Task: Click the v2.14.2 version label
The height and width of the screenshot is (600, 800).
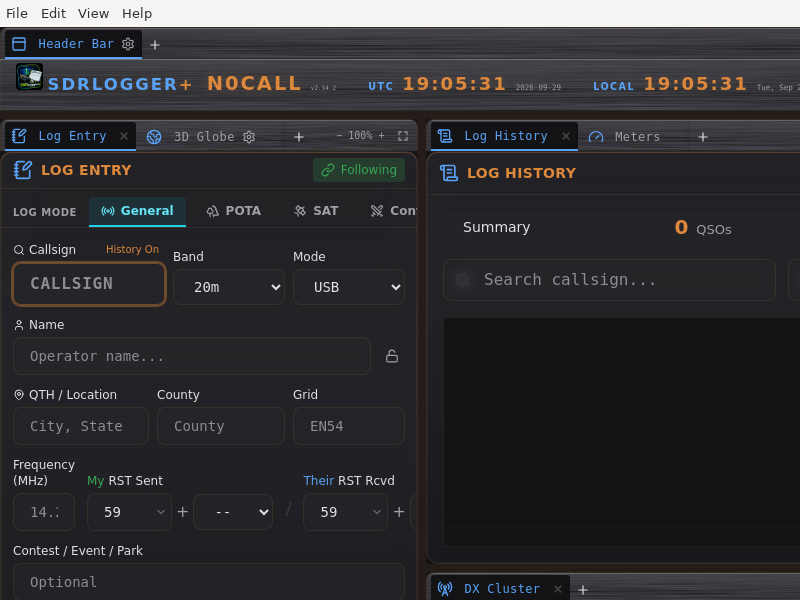Action: pos(323,88)
